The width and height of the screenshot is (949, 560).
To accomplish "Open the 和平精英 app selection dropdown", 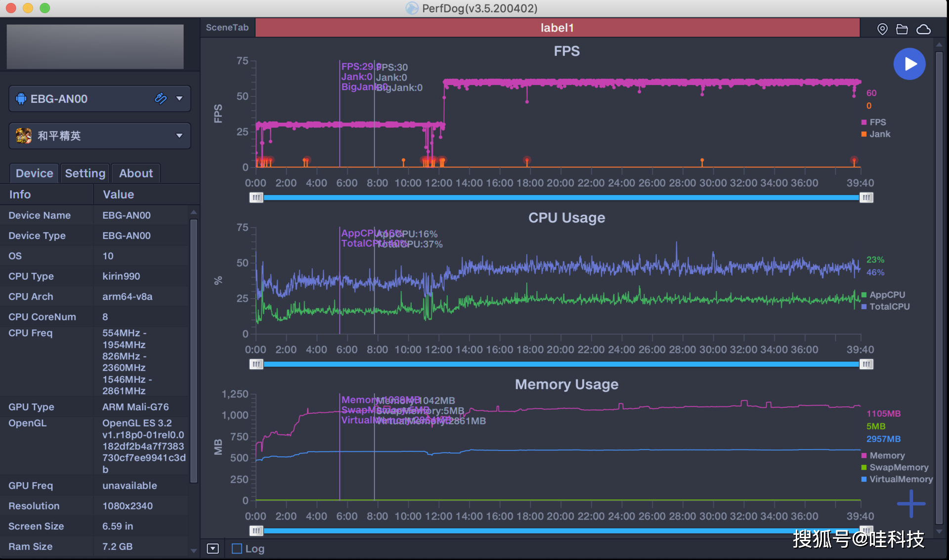I will pos(179,135).
